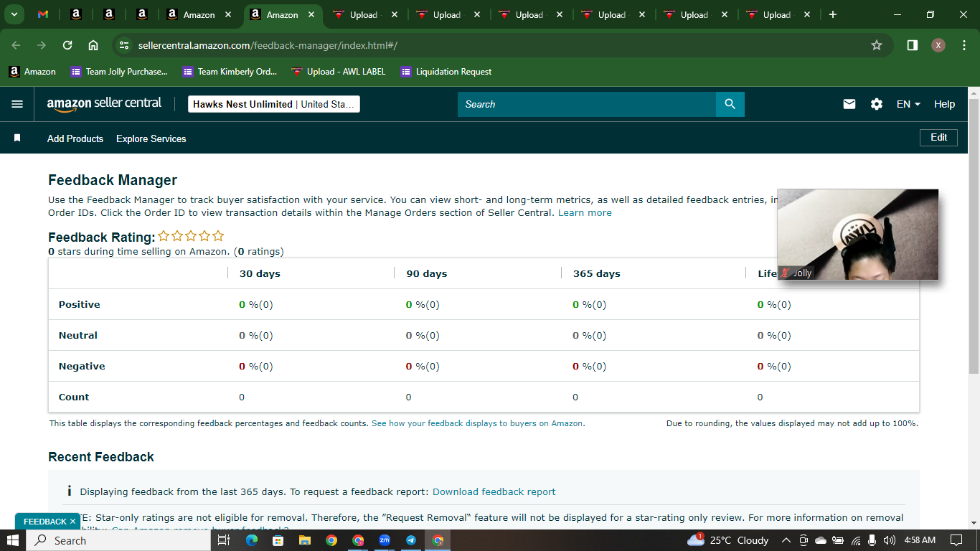This screenshot has height=551, width=980.
Task: Click the bookmark flag icon beside Add Products
Action: click(17, 138)
